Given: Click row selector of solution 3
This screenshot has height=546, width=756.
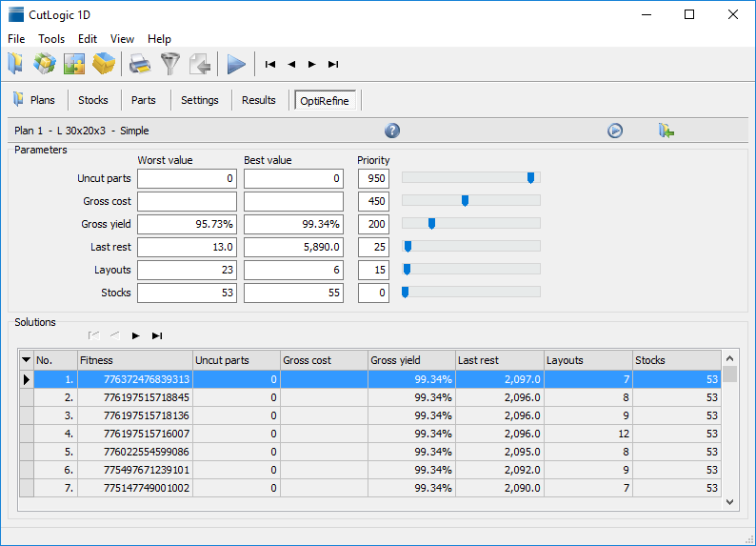Looking at the screenshot, I should pyautogui.click(x=26, y=415).
